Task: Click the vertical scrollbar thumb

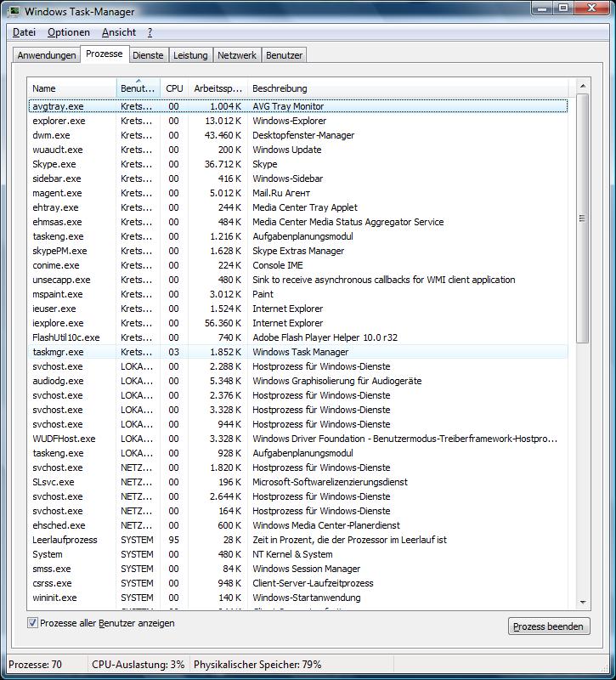Action: 583,218
